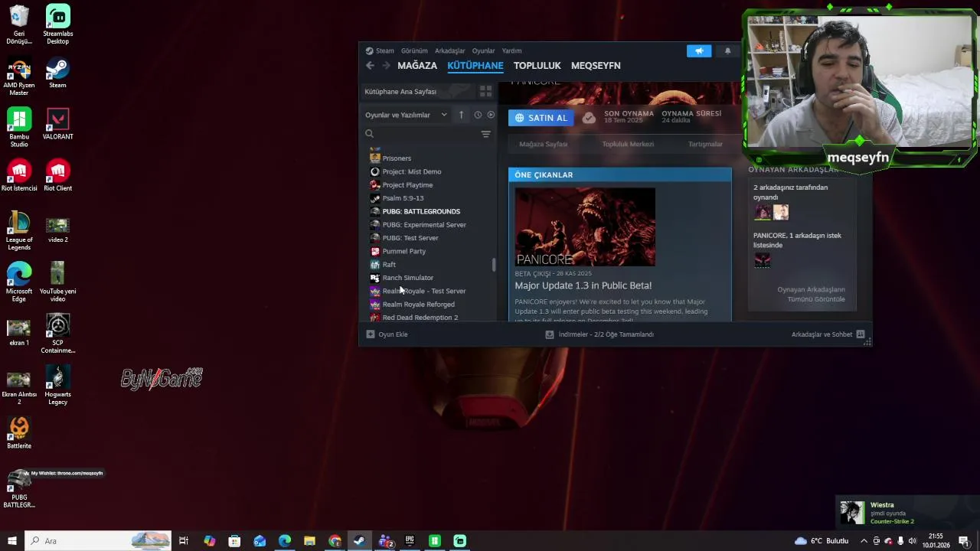The width and height of the screenshot is (980, 551).
Task: Open the Streamlabs Desktop desktop icon
Action: pos(57,24)
